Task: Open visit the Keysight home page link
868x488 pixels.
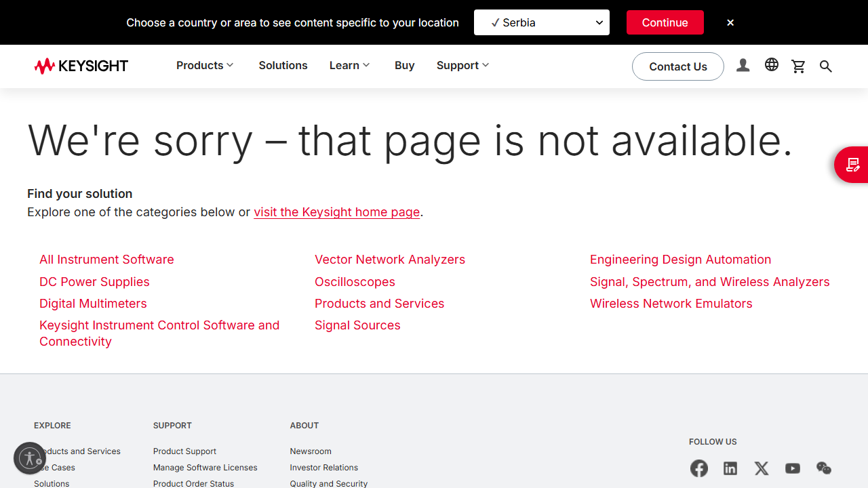Action: pos(337,212)
